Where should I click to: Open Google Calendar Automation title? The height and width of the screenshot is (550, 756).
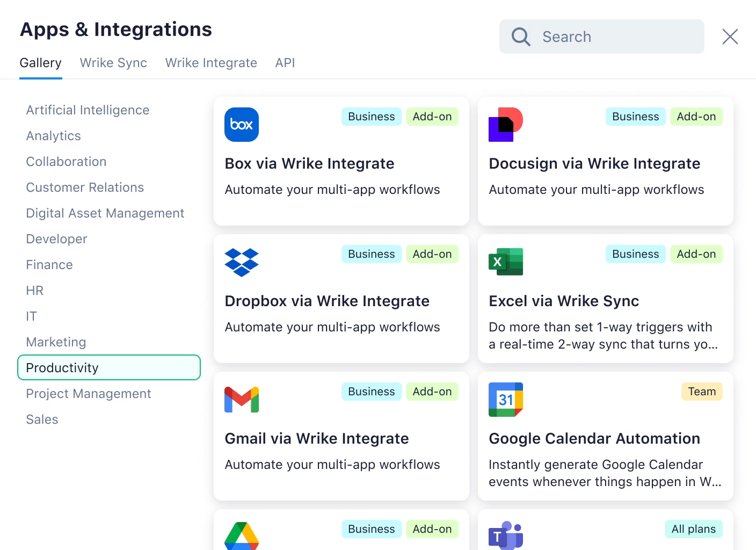tap(594, 438)
